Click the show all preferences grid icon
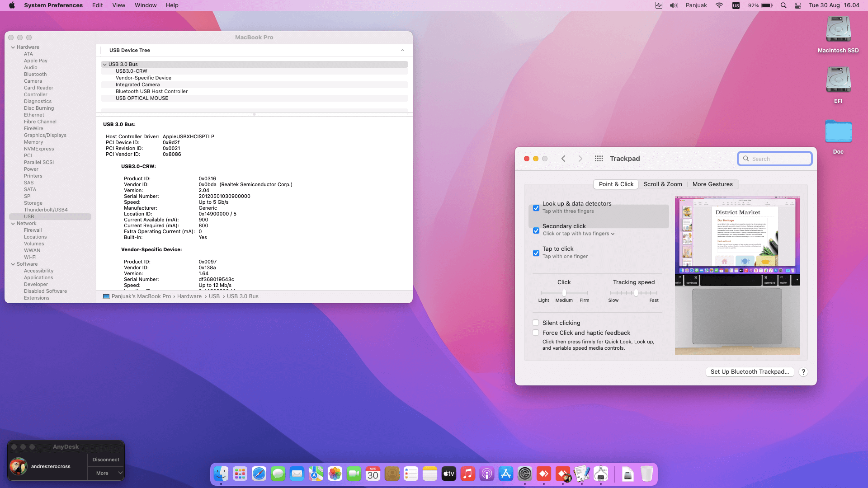 coord(599,159)
